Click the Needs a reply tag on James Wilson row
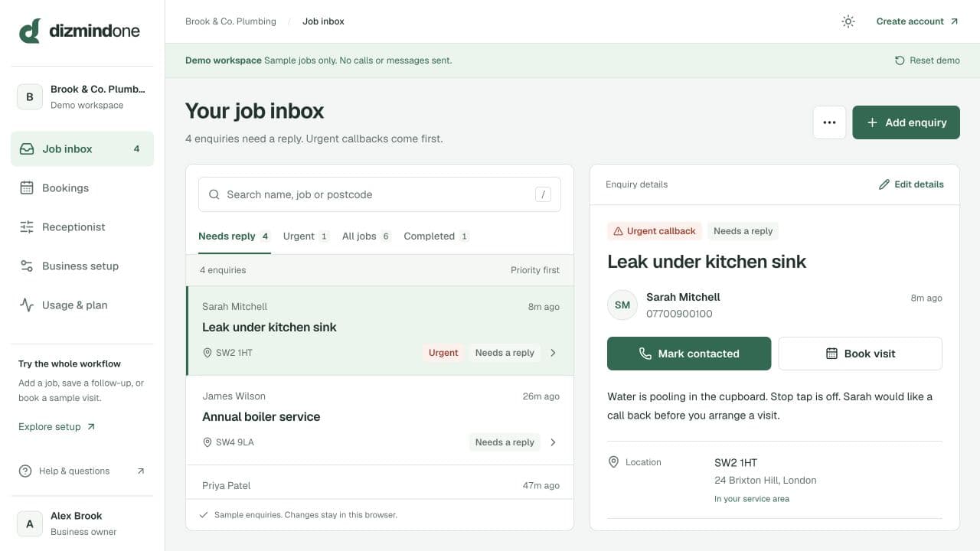The width and height of the screenshot is (980, 551). pos(505,442)
